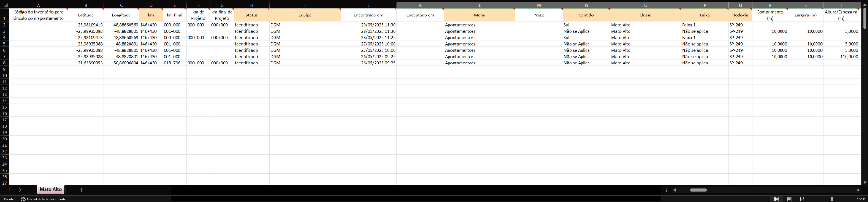Image resolution: width=868 pixels, height=202 pixels.
Task: Click the vertical scrollbar down arrow
Action: pos(865,182)
